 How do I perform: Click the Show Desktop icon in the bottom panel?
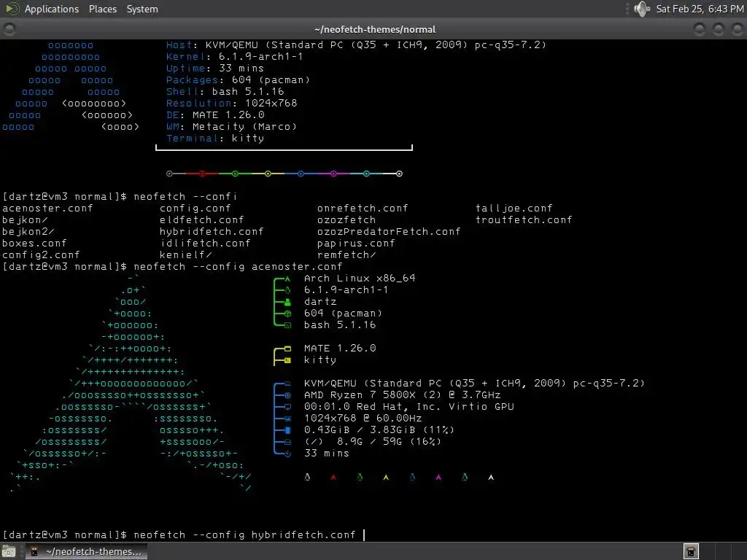click(9, 551)
